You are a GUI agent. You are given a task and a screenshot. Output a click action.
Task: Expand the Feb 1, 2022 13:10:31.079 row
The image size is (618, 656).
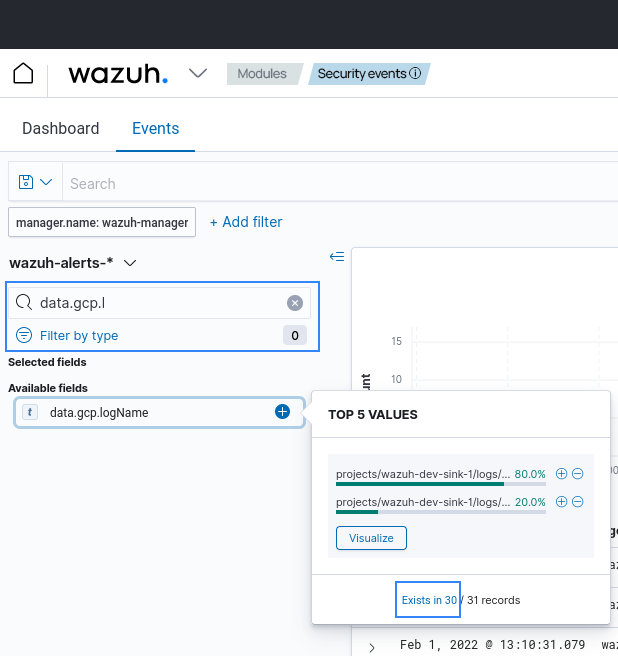(372, 648)
